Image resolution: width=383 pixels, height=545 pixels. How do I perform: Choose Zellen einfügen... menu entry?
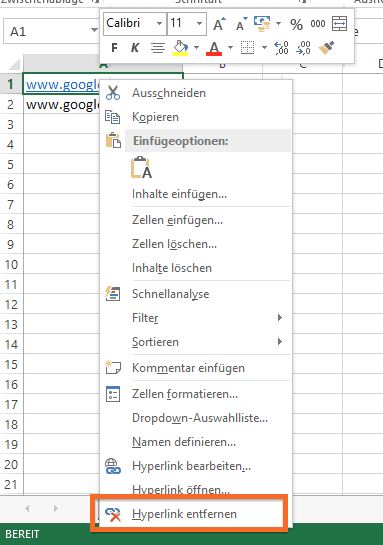tap(196, 220)
